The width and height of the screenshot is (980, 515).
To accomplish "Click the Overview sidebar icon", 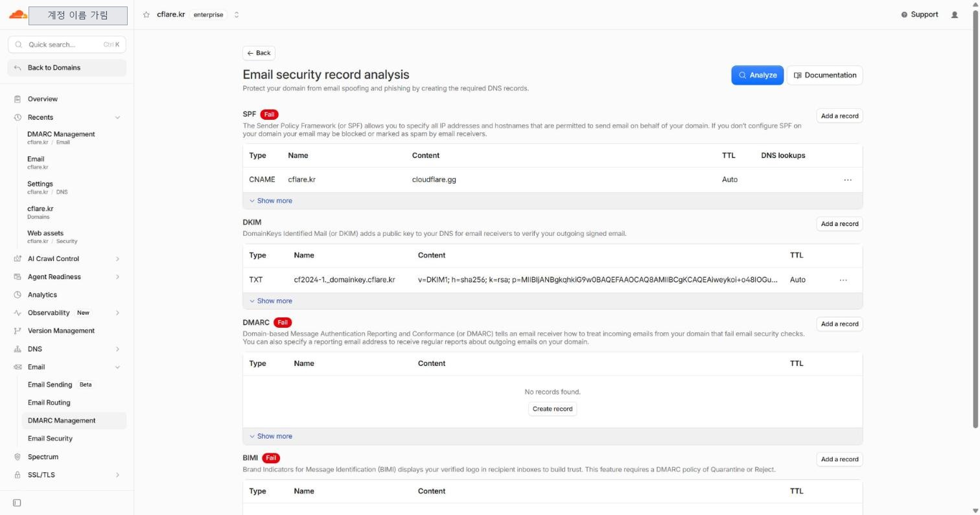I will click(17, 99).
